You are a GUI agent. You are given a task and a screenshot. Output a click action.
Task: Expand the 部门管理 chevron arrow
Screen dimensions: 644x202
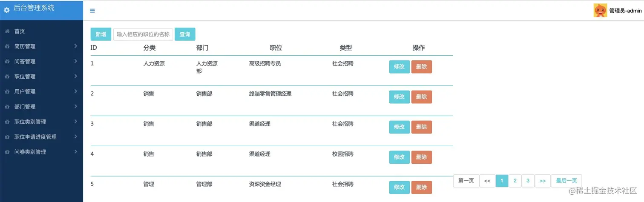coord(75,106)
